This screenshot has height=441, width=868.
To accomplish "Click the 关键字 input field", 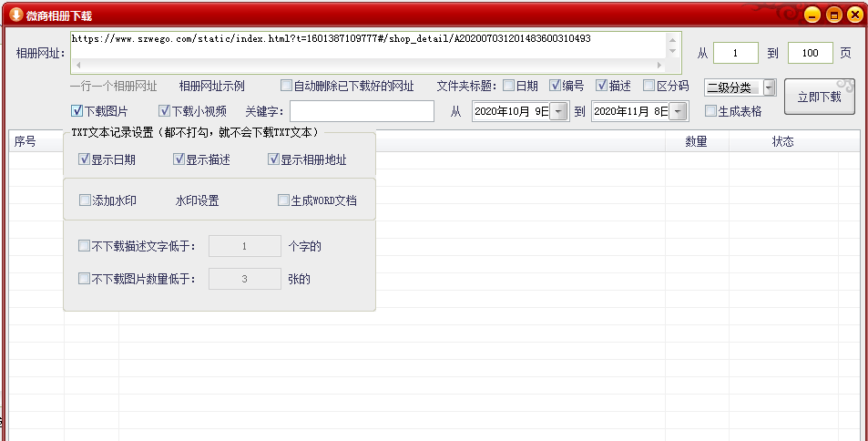I will coord(362,111).
